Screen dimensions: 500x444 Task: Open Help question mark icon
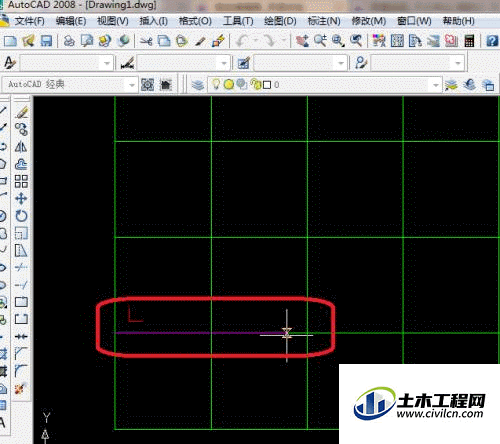click(x=492, y=41)
